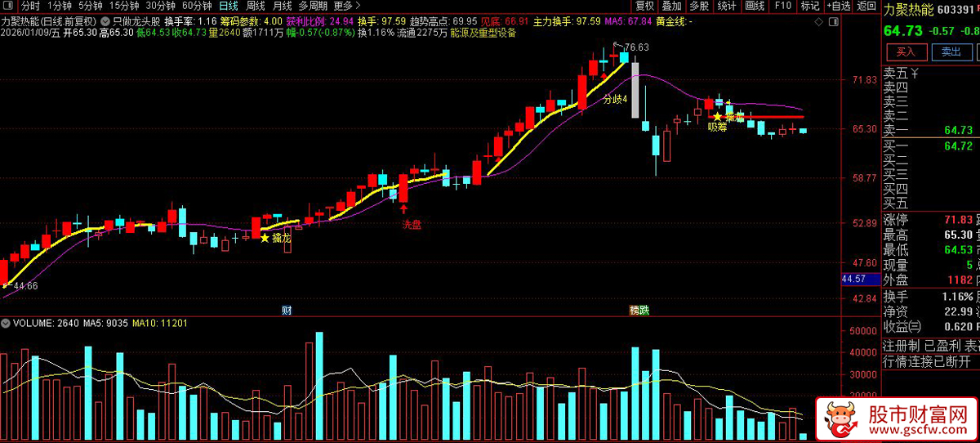Click the 多股 multi-stock button
980x443 pixels.
pos(699,6)
